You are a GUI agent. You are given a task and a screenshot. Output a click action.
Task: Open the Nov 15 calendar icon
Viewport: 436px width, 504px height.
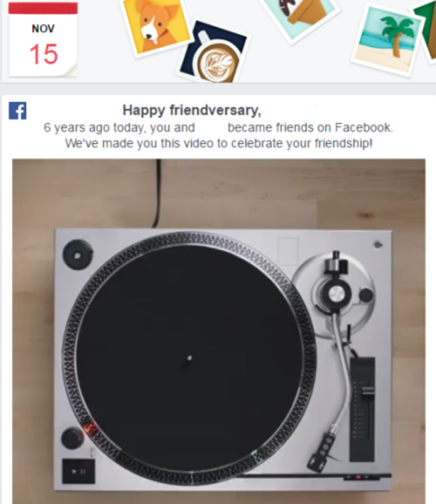point(43,40)
